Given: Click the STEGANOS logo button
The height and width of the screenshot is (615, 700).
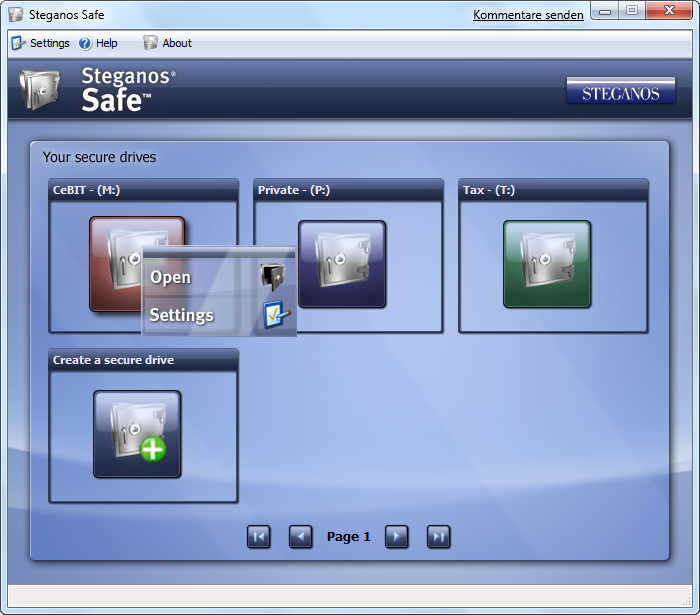Looking at the screenshot, I should point(621,91).
